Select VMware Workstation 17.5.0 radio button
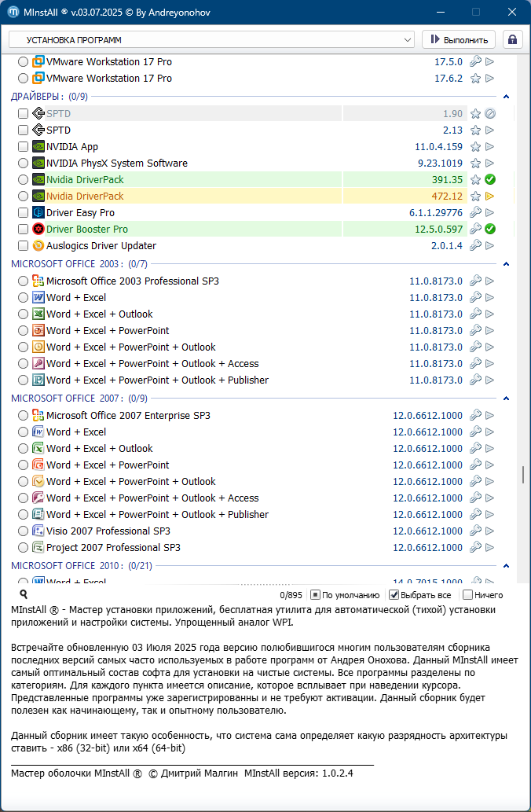Viewport: 531px width, 812px height. point(23,61)
